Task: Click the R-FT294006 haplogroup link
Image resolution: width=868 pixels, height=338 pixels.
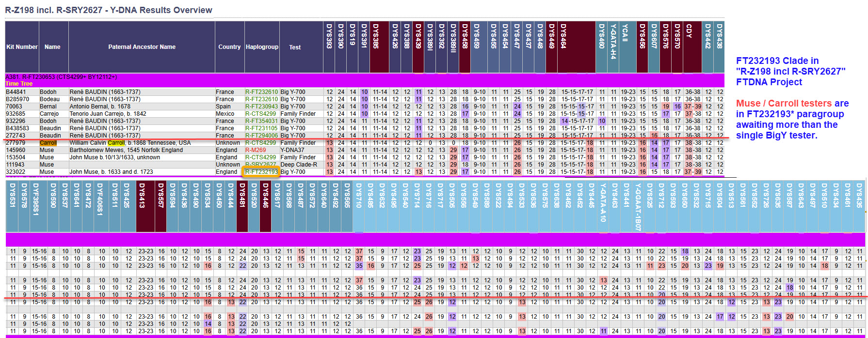Action: tap(261, 136)
